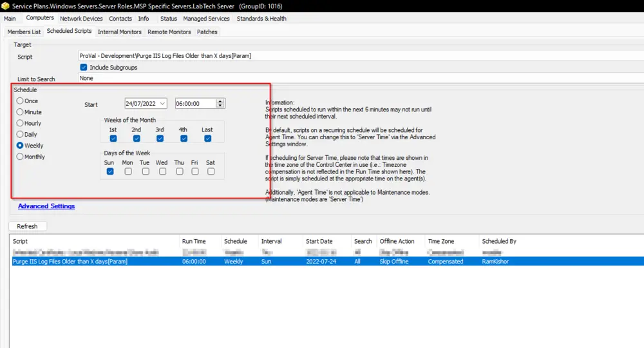
Task: Uncheck the 4th week checkbox
Action: pos(184,139)
